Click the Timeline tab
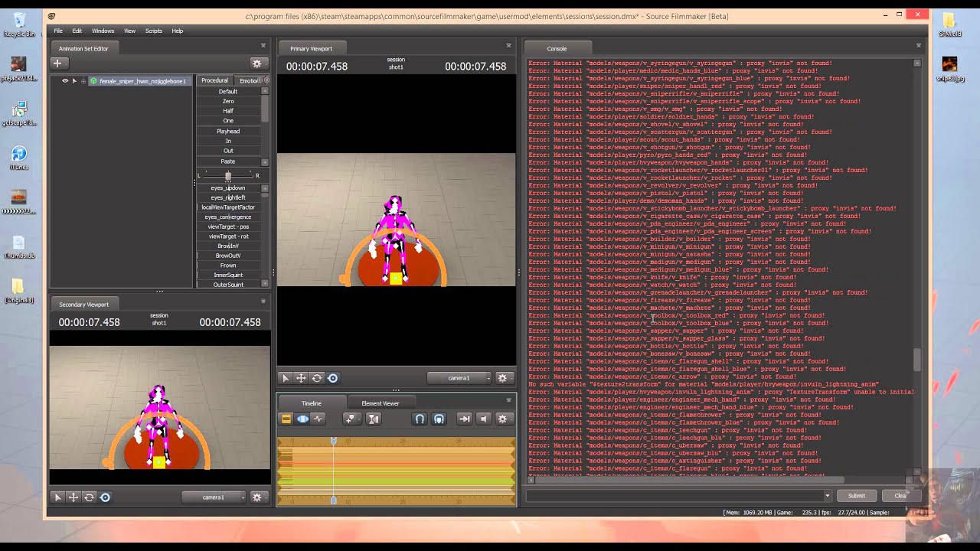 pos(312,403)
